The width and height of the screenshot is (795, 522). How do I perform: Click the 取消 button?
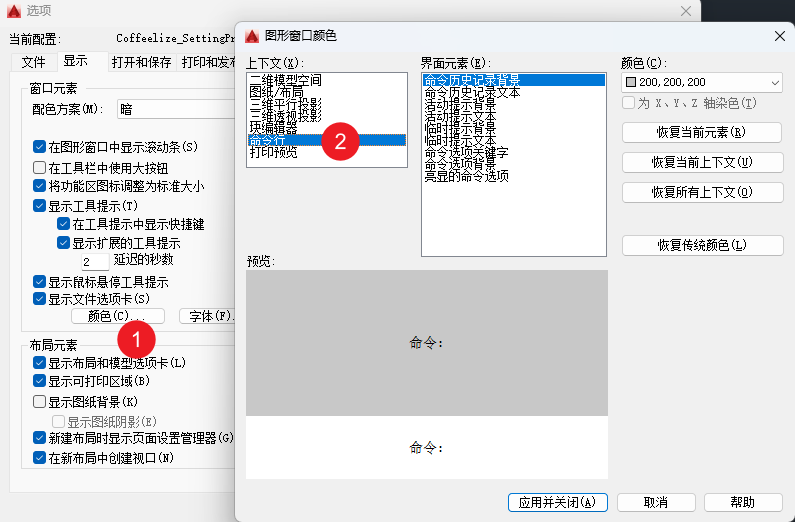click(656, 502)
